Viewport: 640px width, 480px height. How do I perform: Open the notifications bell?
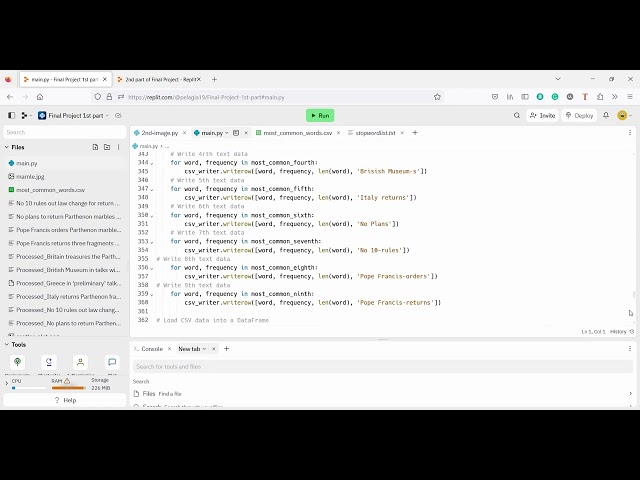(606, 116)
